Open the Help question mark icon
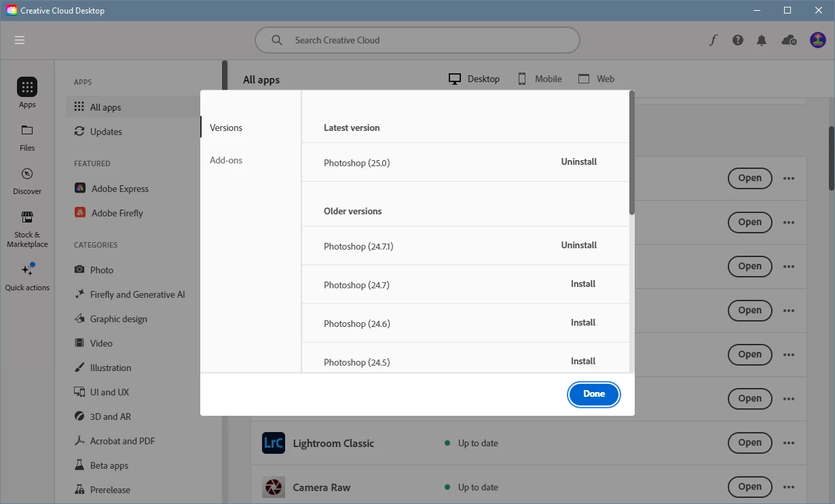The height and width of the screenshot is (504, 835). click(738, 40)
